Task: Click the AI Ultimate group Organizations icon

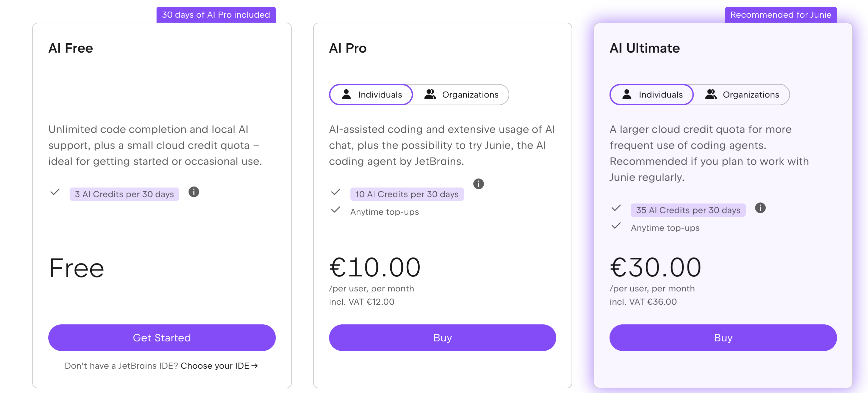Action: point(711,94)
